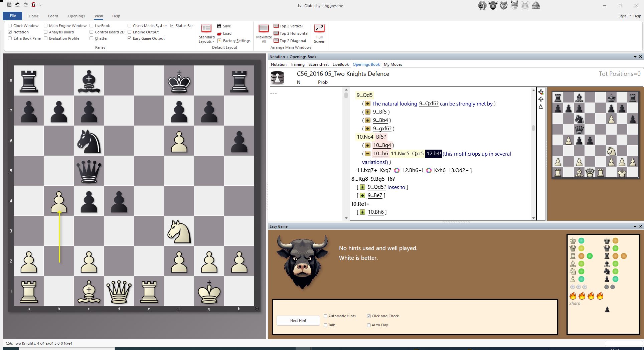Click the notation pane vertical scrollbar

[x=533, y=128]
